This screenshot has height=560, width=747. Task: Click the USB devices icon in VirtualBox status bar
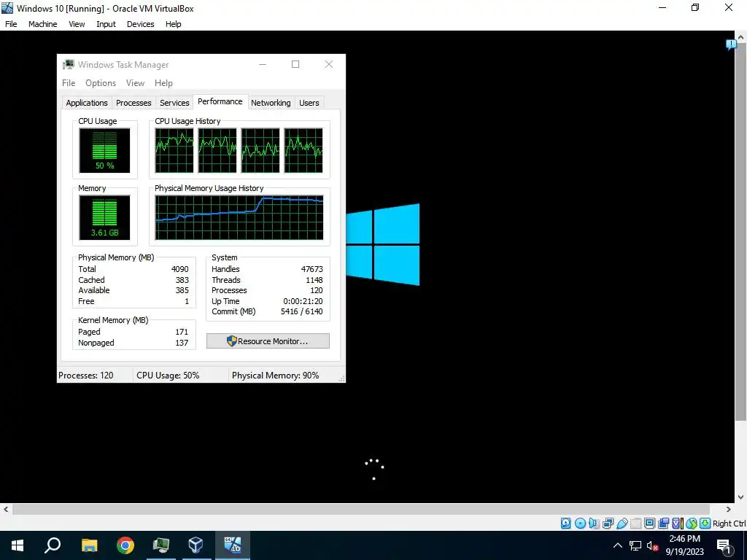(x=622, y=524)
